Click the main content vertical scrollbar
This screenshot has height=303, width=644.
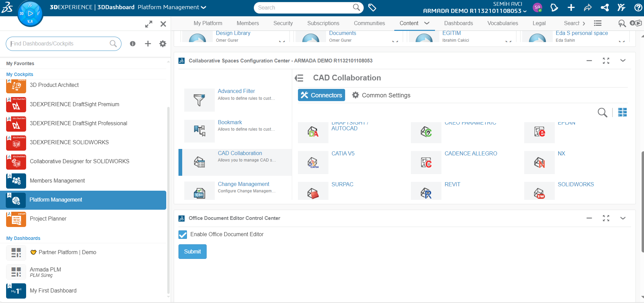coord(642,202)
